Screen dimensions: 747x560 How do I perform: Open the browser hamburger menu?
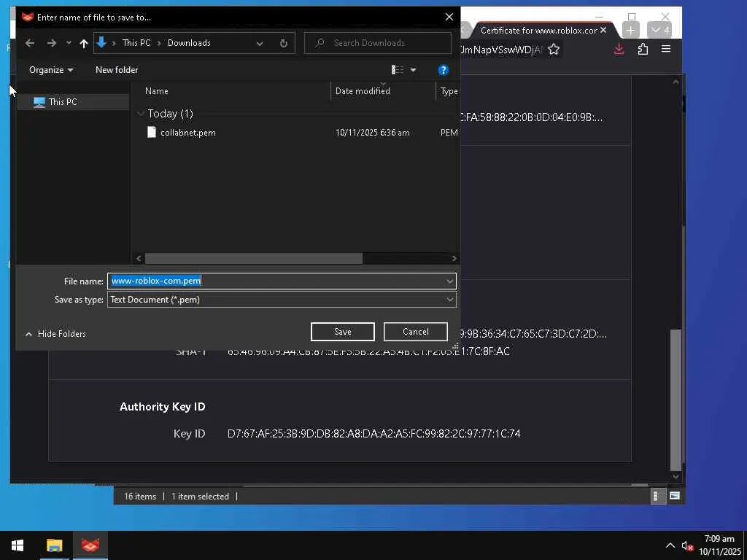click(666, 49)
